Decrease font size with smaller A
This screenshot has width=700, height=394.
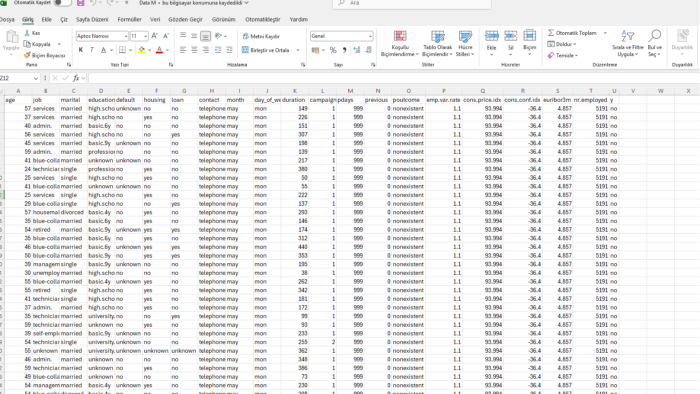(x=166, y=36)
